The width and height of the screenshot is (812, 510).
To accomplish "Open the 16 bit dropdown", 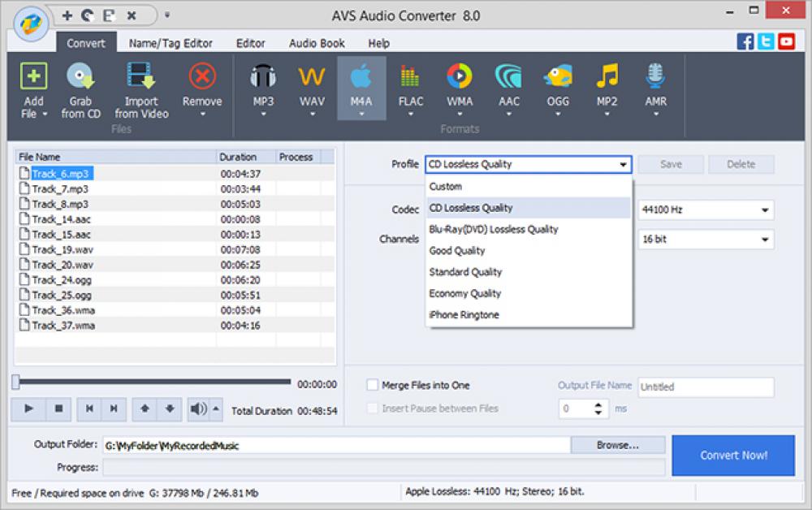I will 705,239.
